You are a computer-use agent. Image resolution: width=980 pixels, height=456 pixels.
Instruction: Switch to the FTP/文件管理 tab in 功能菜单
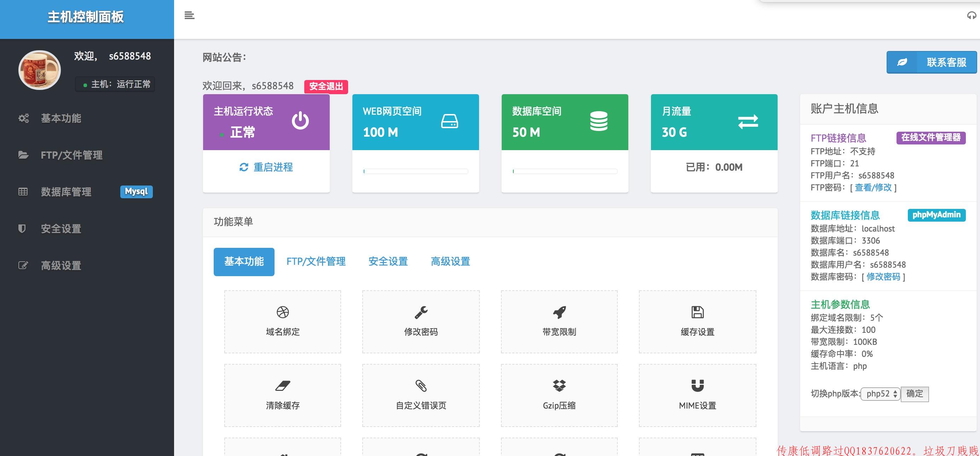coord(316,262)
